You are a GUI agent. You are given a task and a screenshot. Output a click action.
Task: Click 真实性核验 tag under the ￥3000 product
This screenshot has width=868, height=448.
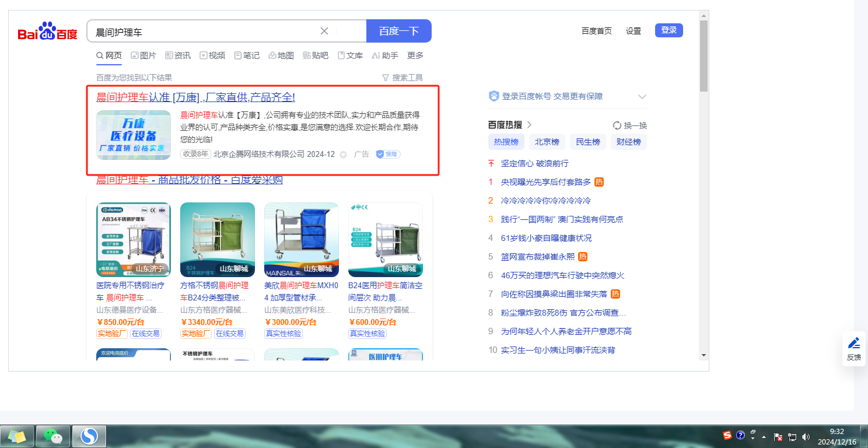pyautogui.click(x=283, y=334)
